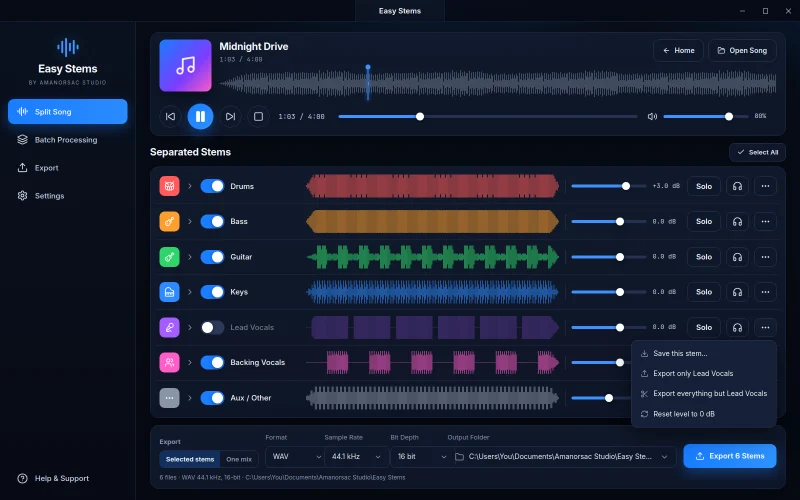Skip to next track
The height and width of the screenshot is (500, 800).
pyautogui.click(x=230, y=116)
